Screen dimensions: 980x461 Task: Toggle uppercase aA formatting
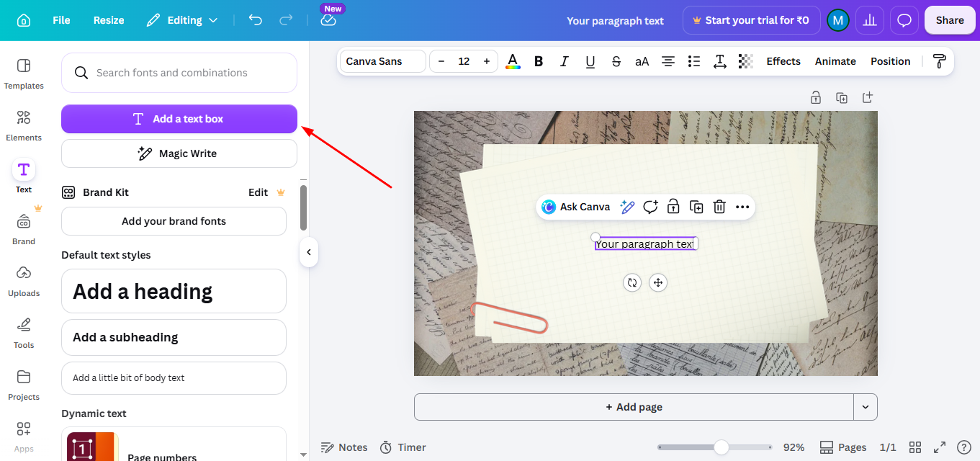(x=642, y=61)
